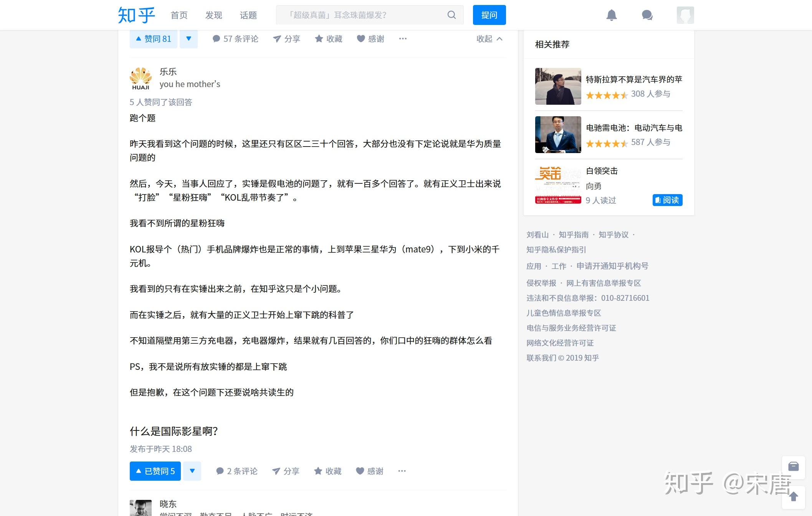Open the downvote dropdown next to 赞同 81
This screenshot has height=516, width=812.
click(189, 38)
